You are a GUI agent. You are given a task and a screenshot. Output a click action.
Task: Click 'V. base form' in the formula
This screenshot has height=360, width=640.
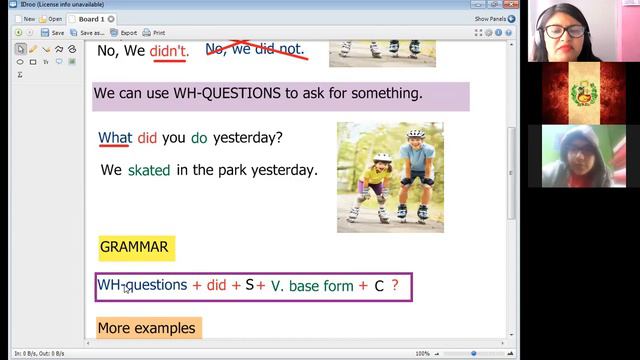click(x=312, y=286)
